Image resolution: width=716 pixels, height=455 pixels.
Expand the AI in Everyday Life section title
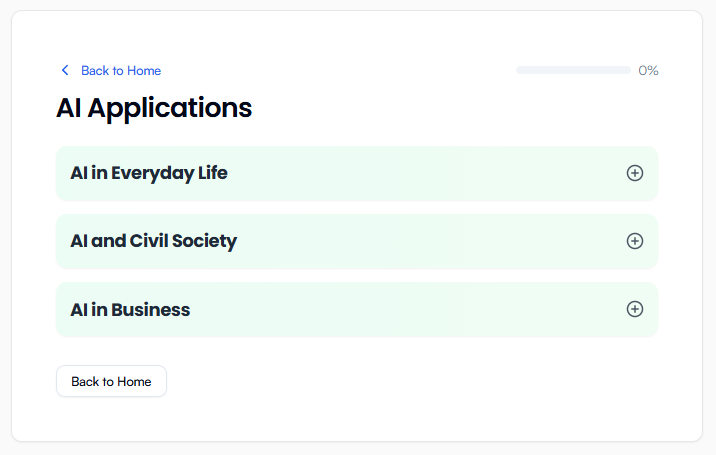[x=149, y=173]
